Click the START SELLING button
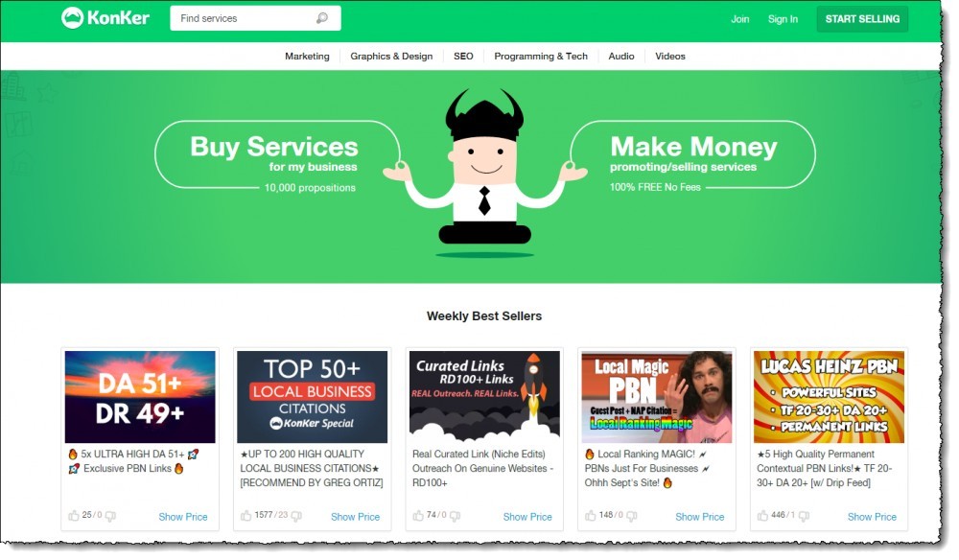This screenshot has height=560, width=959. [862, 19]
